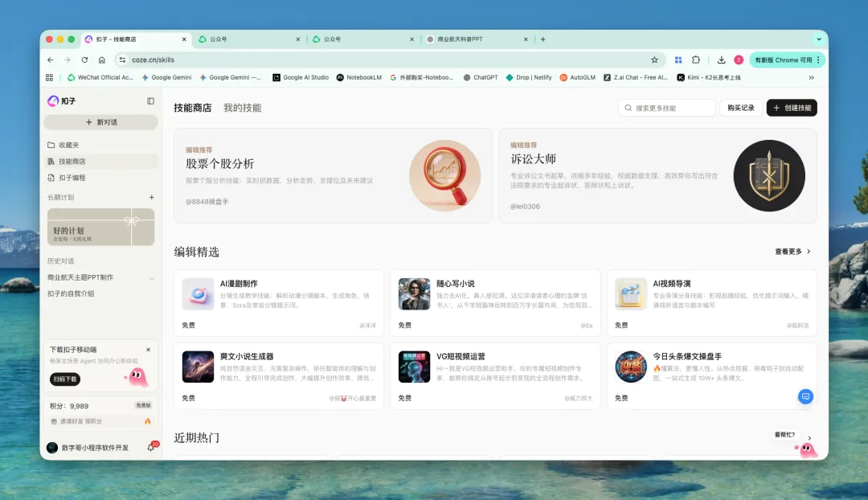Click the magnifier image on 股票个股分析
This screenshot has height=500, width=868.
tap(445, 175)
